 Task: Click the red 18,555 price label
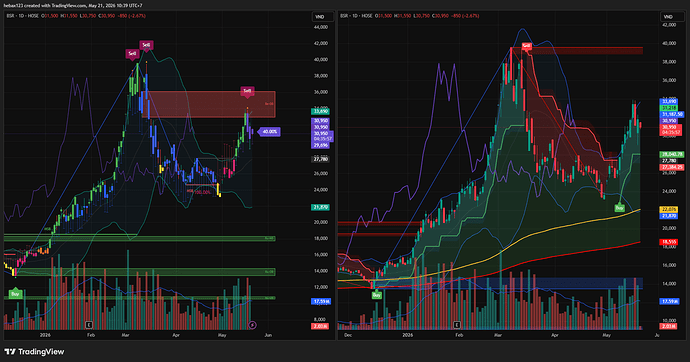tap(668, 242)
